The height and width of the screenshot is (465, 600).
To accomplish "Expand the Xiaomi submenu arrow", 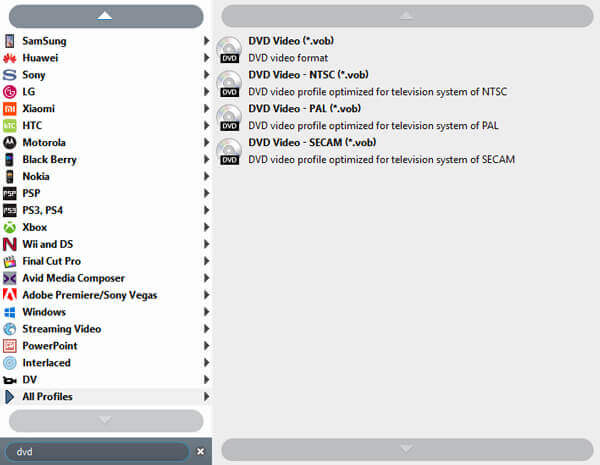I will 206,109.
